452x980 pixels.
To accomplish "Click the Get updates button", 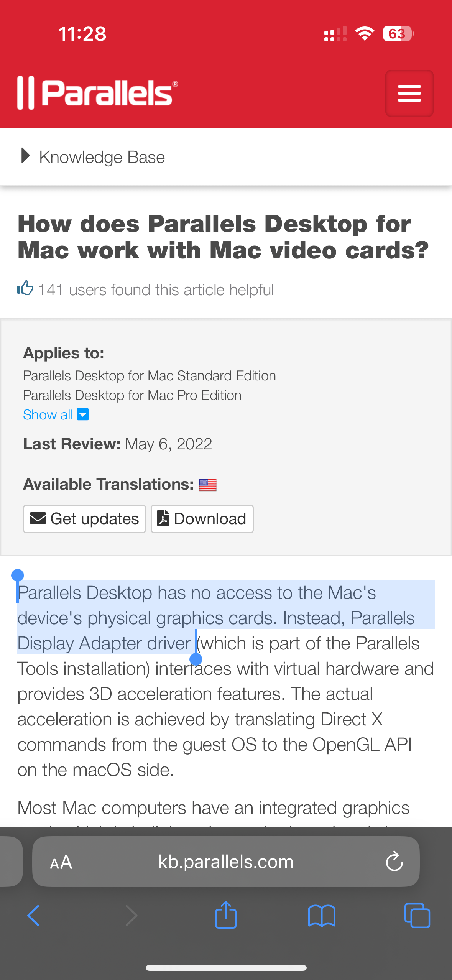I will click(84, 518).
